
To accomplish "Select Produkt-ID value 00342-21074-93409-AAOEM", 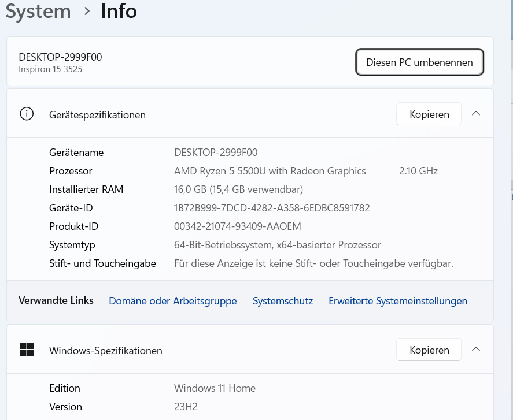I will [x=238, y=226].
